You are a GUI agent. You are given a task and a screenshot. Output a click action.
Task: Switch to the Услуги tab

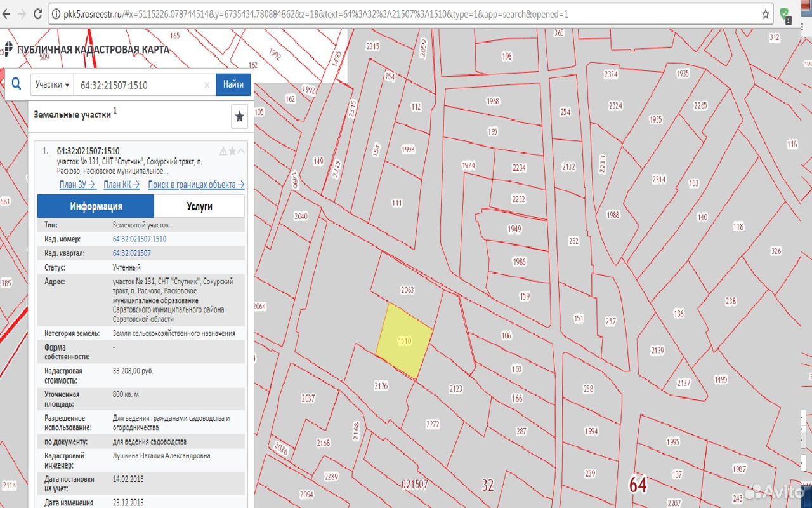[199, 206]
